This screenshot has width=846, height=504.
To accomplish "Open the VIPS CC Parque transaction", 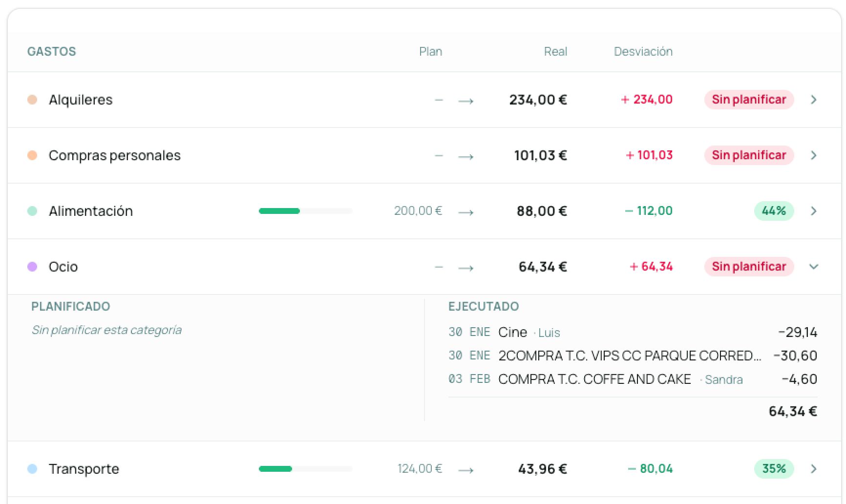I will pos(629,356).
